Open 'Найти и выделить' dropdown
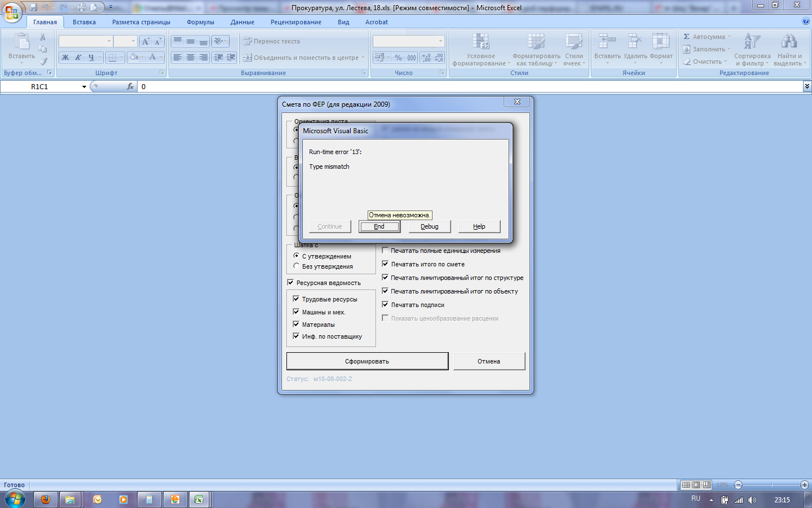Screen dimensions: 812x508 789,50
